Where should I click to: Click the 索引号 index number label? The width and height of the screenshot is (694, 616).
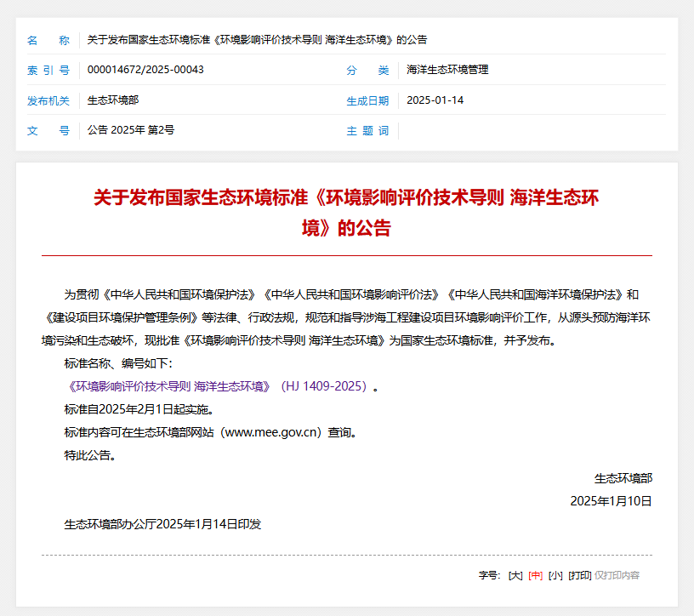[48, 70]
